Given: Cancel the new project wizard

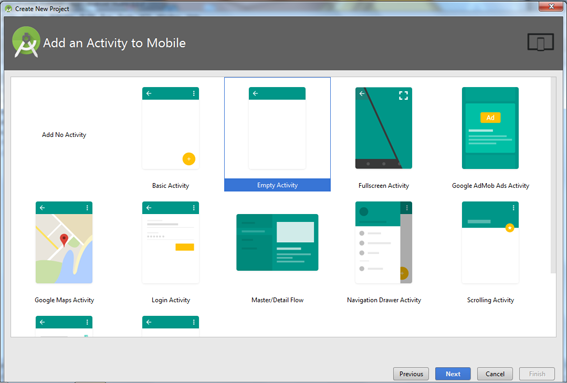Looking at the screenshot, I should tap(495, 374).
